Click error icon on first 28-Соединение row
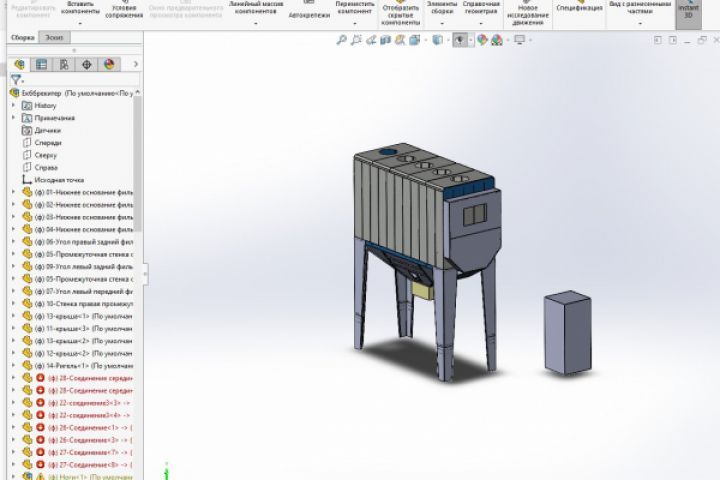Viewport: 720px width, 480px height. pyautogui.click(x=40, y=378)
